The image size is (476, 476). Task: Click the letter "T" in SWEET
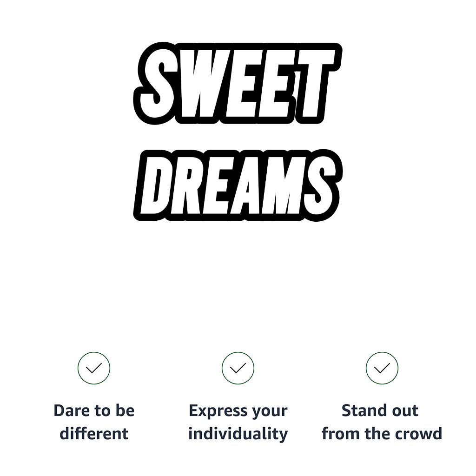(314, 84)
